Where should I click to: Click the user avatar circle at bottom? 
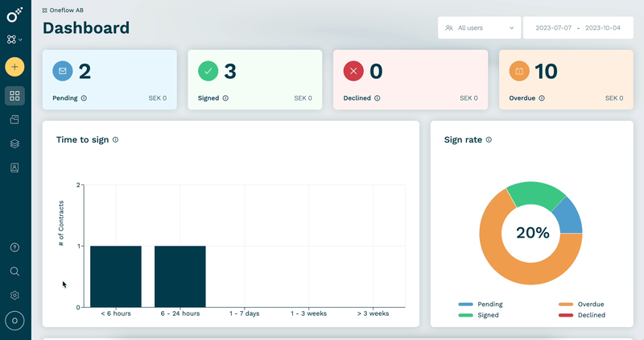tap(14, 321)
